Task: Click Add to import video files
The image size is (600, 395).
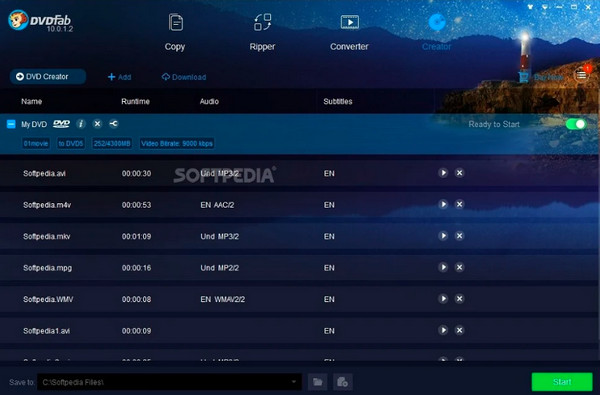Action: click(x=119, y=77)
